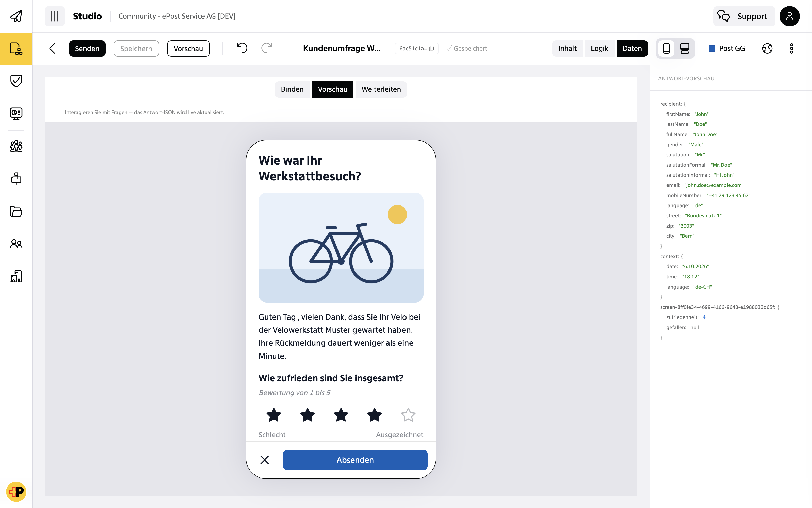Viewport: 812px width, 508px height.
Task: Click the Senden button
Action: coord(87,48)
